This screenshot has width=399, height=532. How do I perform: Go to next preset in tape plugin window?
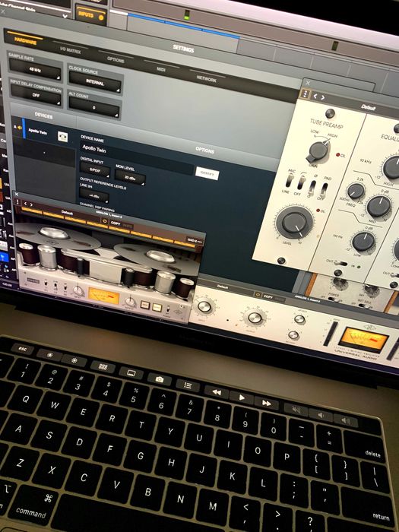click(31, 204)
